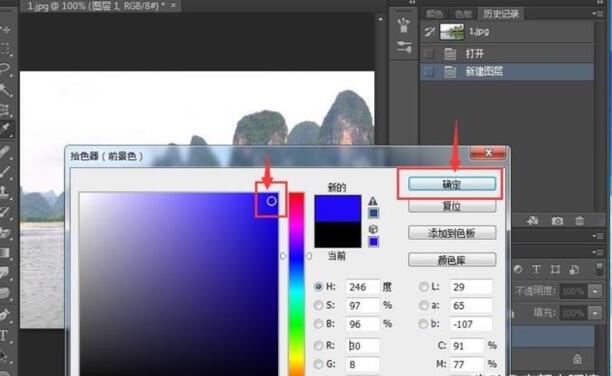Select the B brightness radio button
This screenshot has height=376, width=612.
click(x=318, y=324)
